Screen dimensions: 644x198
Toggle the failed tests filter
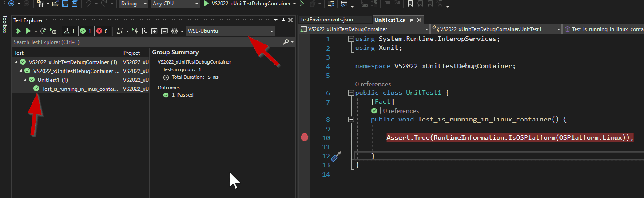click(103, 31)
